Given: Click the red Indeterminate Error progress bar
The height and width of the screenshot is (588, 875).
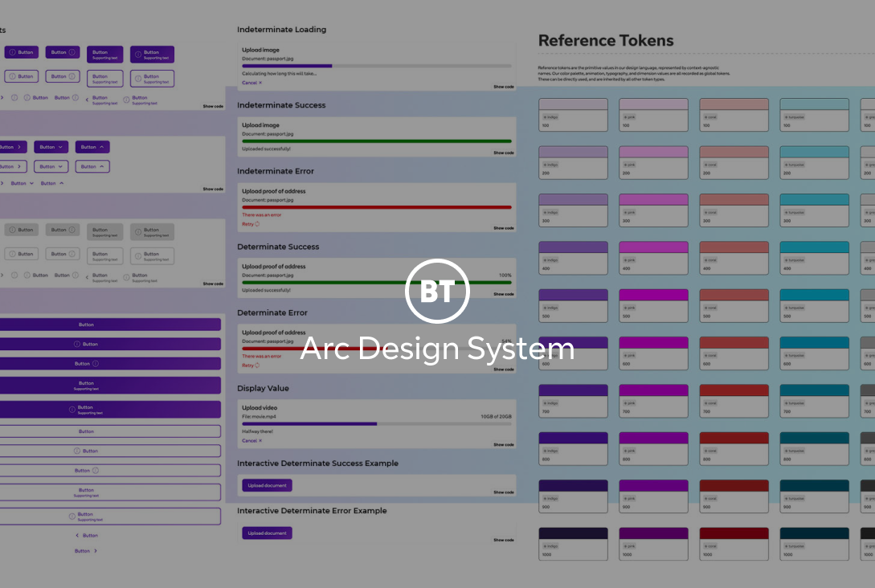Looking at the screenshot, I should [x=377, y=207].
